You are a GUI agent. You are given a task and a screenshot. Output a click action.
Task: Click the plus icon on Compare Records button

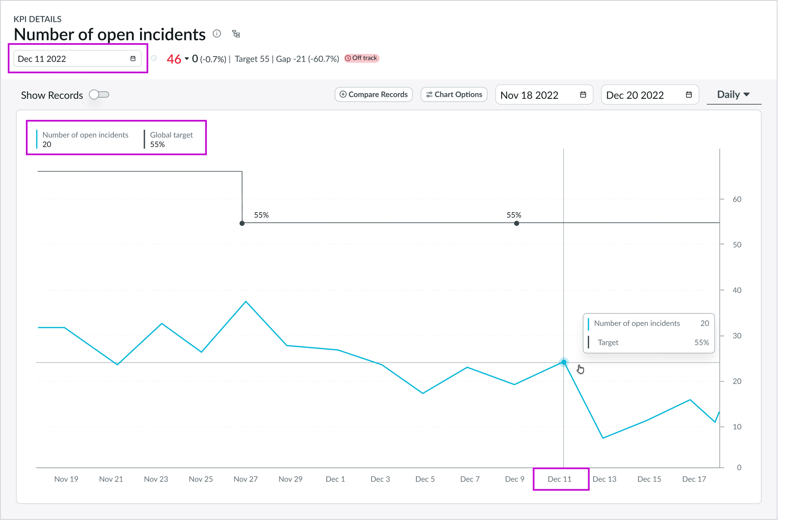pyautogui.click(x=343, y=94)
